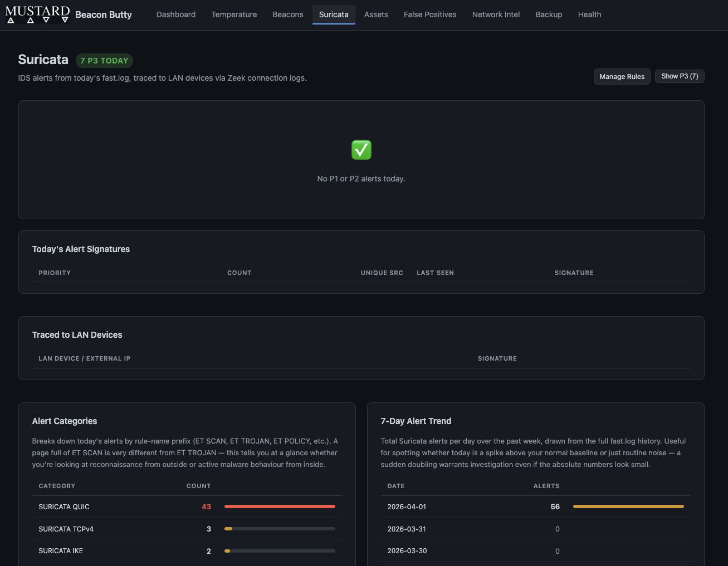Switch to the Temperature section
This screenshot has width=728, height=566.
(234, 14)
